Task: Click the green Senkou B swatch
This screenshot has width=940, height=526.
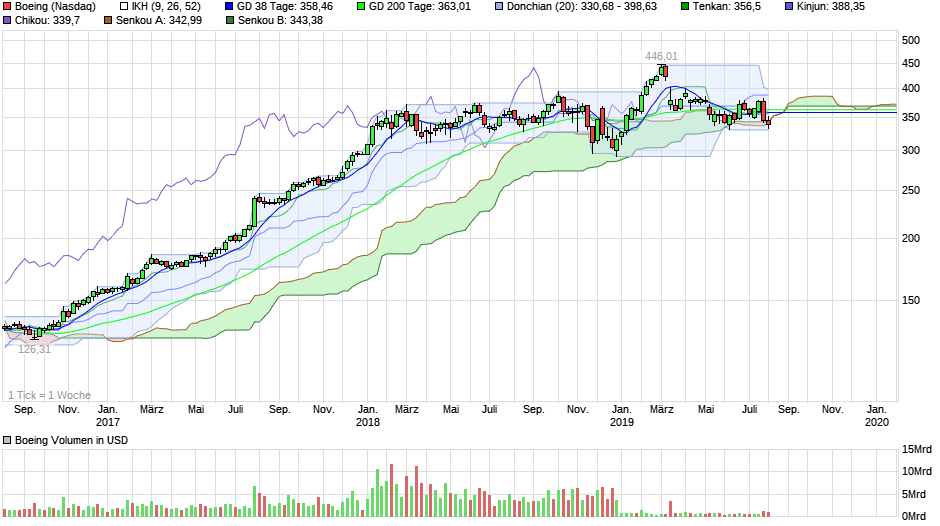Action: pyautogui.click(x=230, y=20)
